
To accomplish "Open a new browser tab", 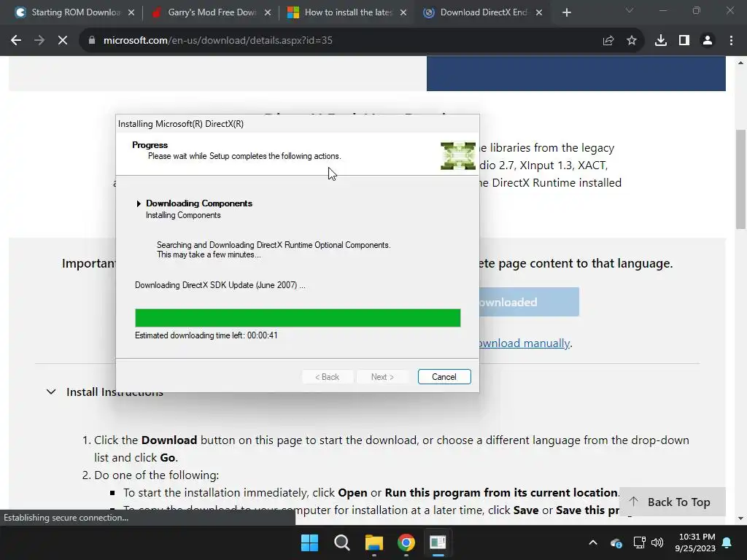I will tap(566, 13).
